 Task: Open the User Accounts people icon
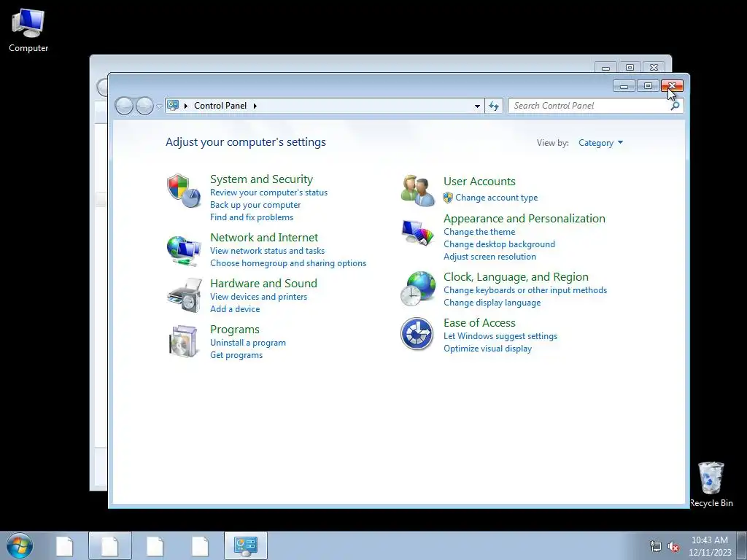point(417,190)
